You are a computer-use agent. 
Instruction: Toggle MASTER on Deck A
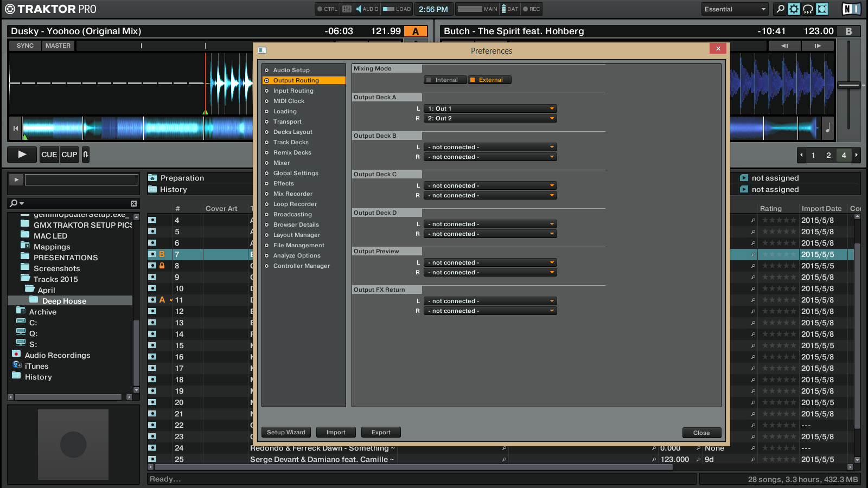[x=58, y=46]
